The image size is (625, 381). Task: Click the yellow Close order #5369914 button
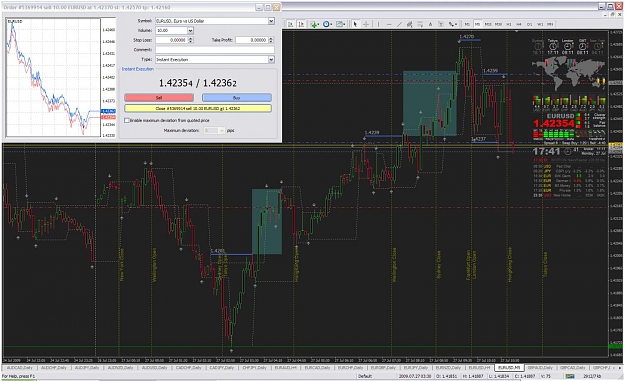tap(198, 108)
